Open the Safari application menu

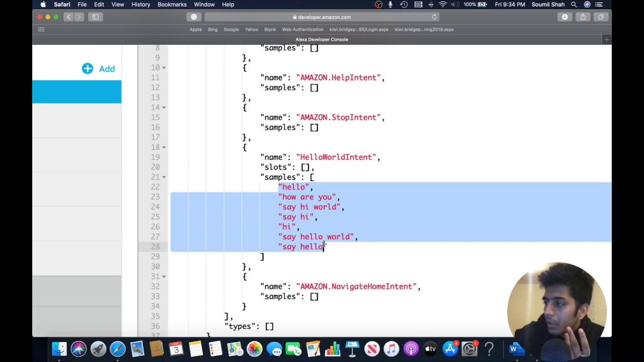click(x=62, y=5)
